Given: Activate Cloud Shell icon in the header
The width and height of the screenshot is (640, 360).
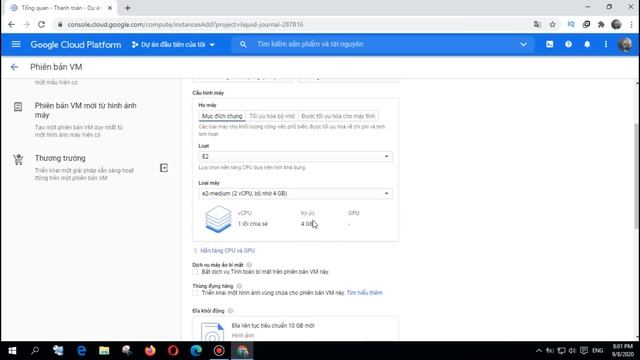Looking at the screenshot, I should pyautogui.click(x=549, y=44).
